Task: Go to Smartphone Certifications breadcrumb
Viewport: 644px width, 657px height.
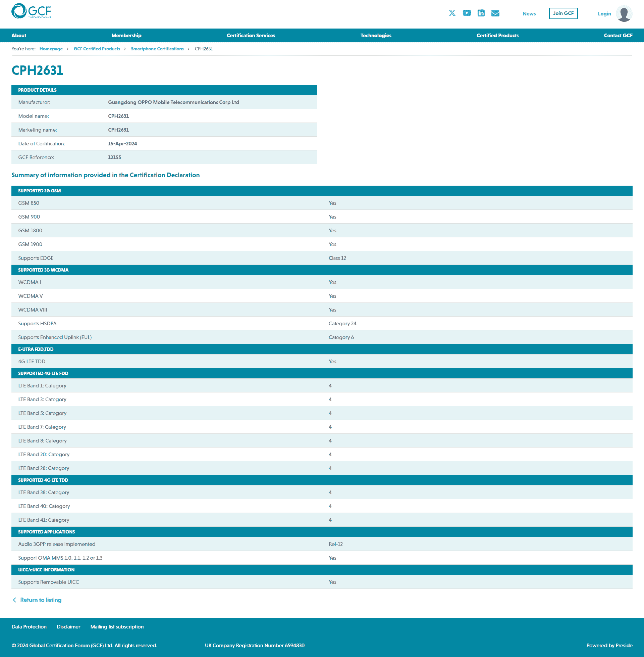Action: 157,49
